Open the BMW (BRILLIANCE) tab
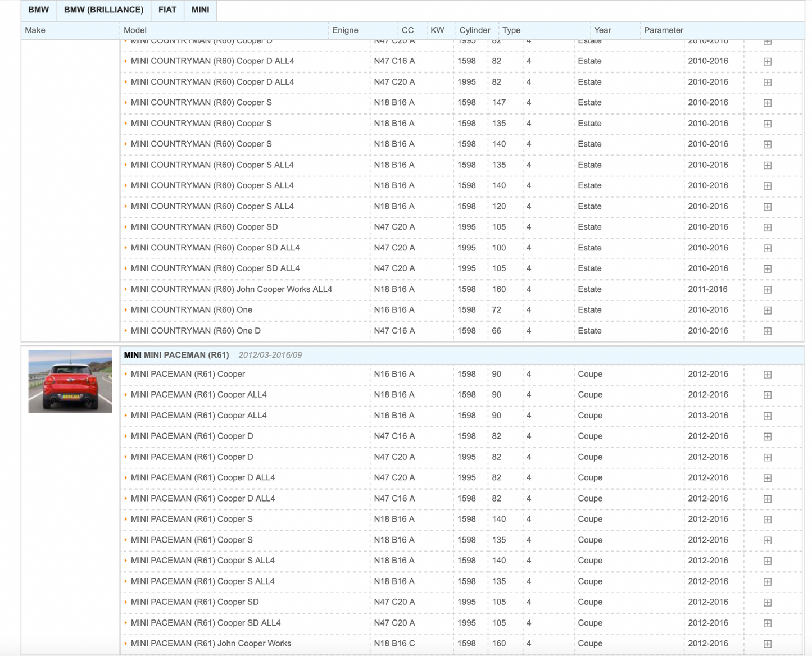812x656 pixels. 103,10
